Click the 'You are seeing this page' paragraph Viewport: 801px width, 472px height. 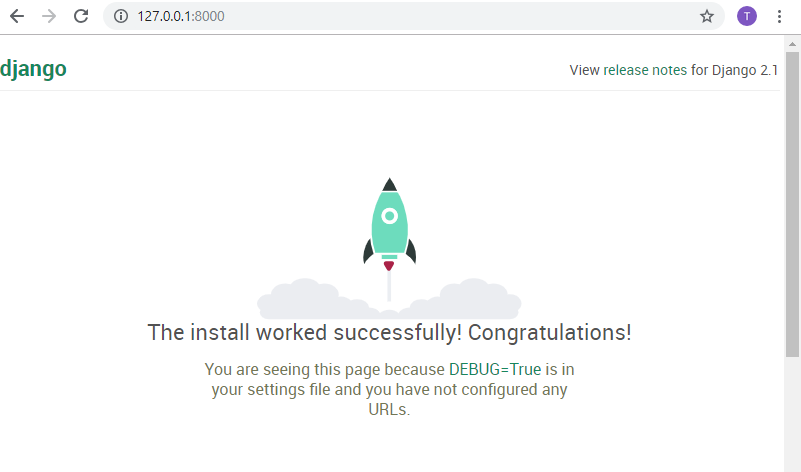(389, 389)
